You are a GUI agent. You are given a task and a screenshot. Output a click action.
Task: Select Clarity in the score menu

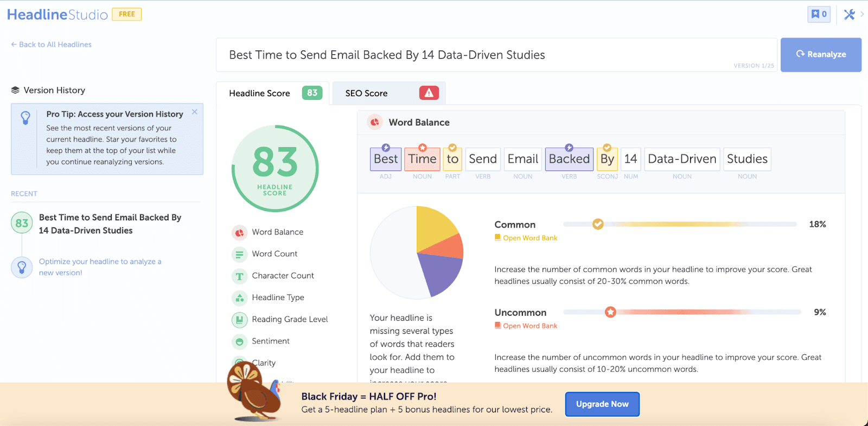click(x=264, y=363)
